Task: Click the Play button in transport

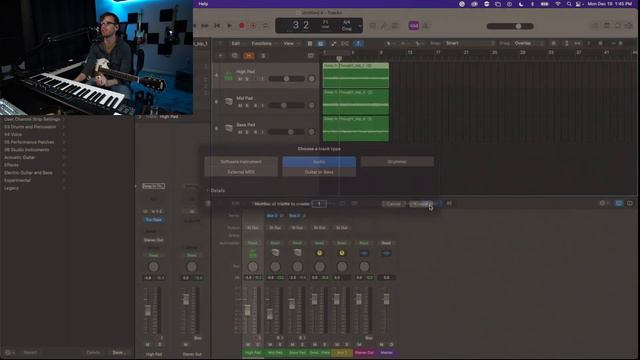Action: point(229,26)
